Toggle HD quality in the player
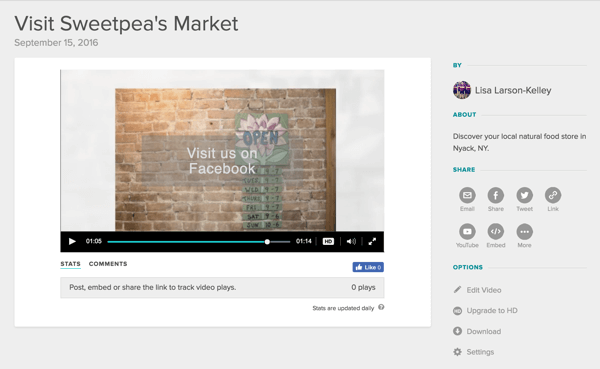Screen dimensions: 600x369 [328, 241]
